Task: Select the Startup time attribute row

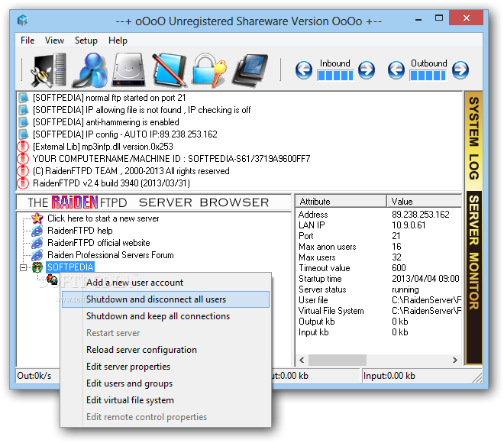Action: [379, 279]
